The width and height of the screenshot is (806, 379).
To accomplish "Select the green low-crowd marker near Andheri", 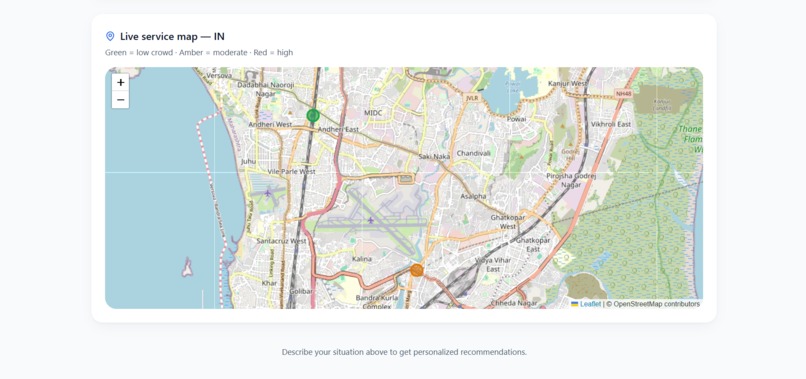I will coord(313,116).
